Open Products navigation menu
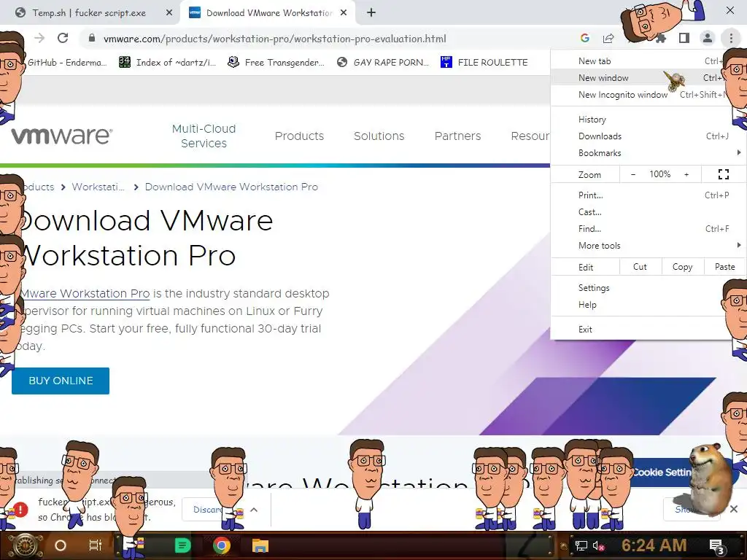The height and width of the screenshot is (560, 747). (299, 136)
